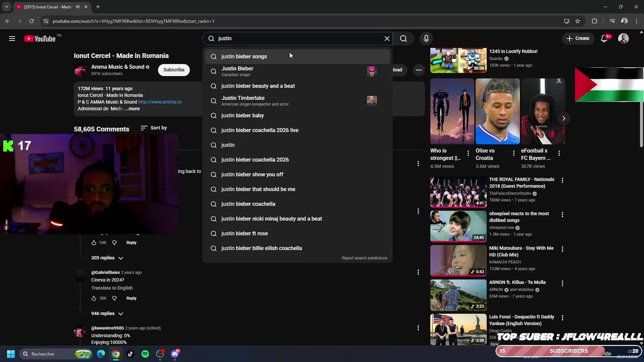Screen dimensions: 644x362
Task: Open the YouTube account avatar menu
Action: pos(623,39)
